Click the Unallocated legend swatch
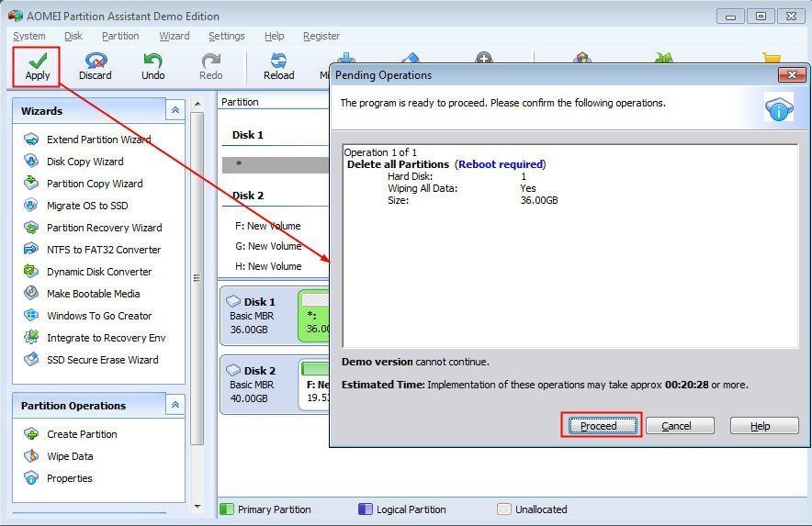The width and height of the screenshot is (812, 526). click(x=504, y=509)
